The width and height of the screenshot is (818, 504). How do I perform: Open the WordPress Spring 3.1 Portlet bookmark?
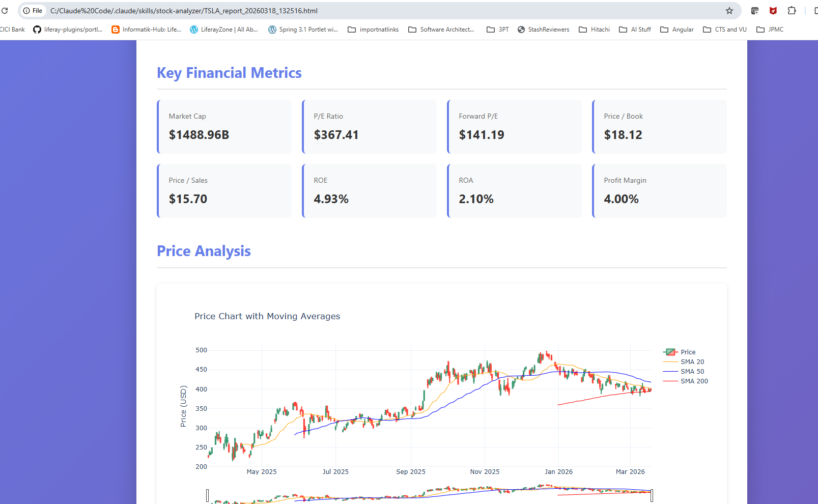tap(303, 30)
